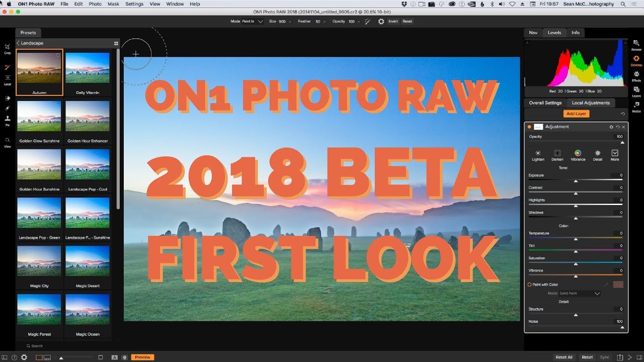Adjust the Temperature slider handle
644x362 pixels.
pyautogui.click(x=576, y=239)
